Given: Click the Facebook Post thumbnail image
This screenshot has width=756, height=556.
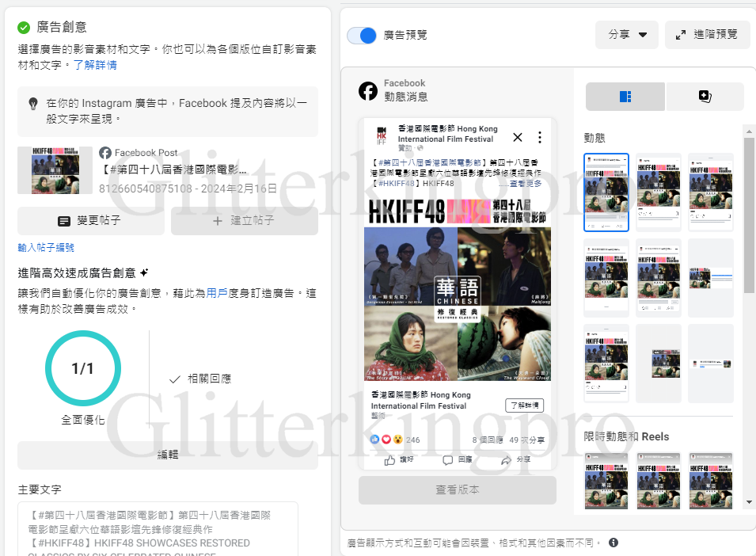Looking at the screenshot, I should click(x=55, y=170).
